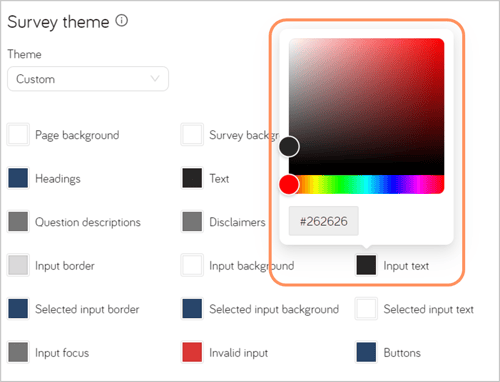
Task: Pick the Disclaimers color swatch
Action: [x=192, y=222]
